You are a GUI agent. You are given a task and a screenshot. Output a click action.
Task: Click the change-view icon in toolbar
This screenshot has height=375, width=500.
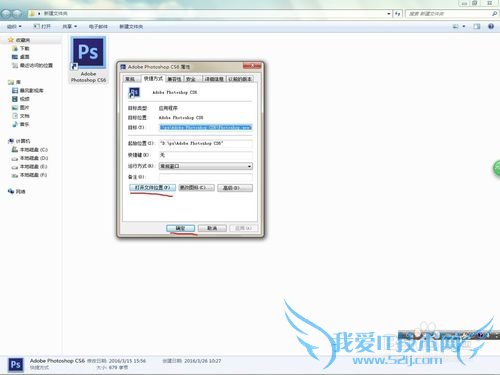pyautogui.click(x=455, y=26)
